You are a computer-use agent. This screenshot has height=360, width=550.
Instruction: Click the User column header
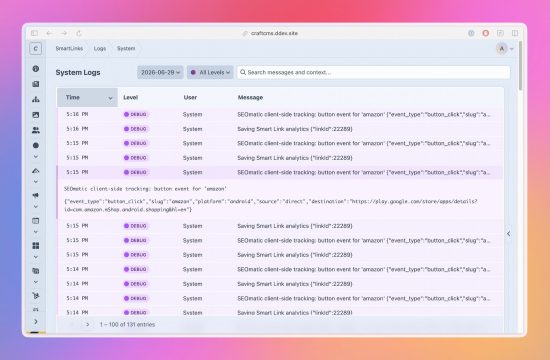190,98
